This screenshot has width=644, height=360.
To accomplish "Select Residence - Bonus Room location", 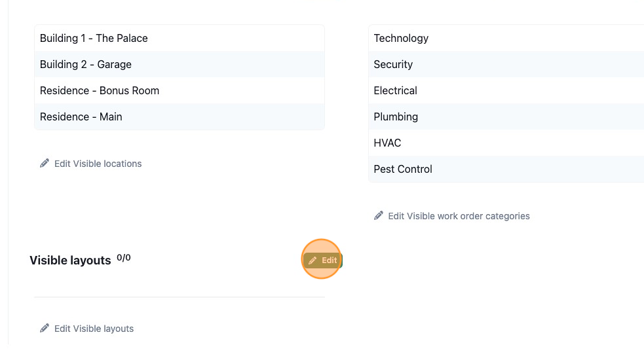I will point(180,91).
